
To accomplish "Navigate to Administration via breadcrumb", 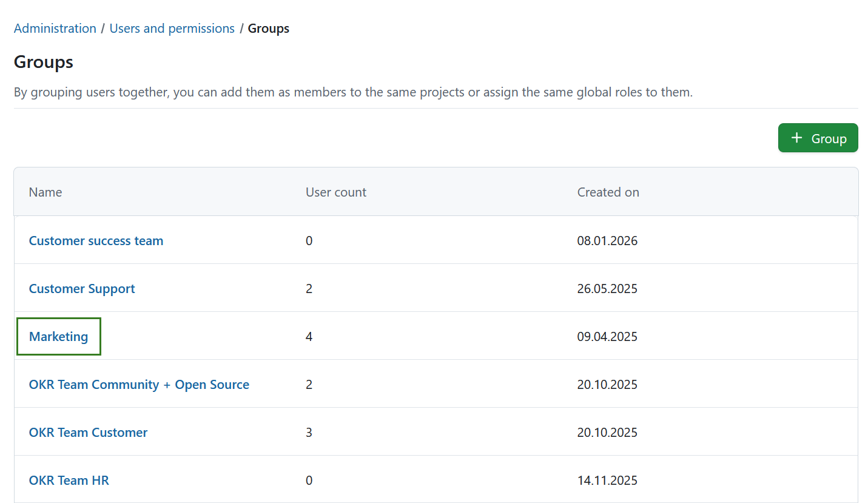I will coord(55,28).
